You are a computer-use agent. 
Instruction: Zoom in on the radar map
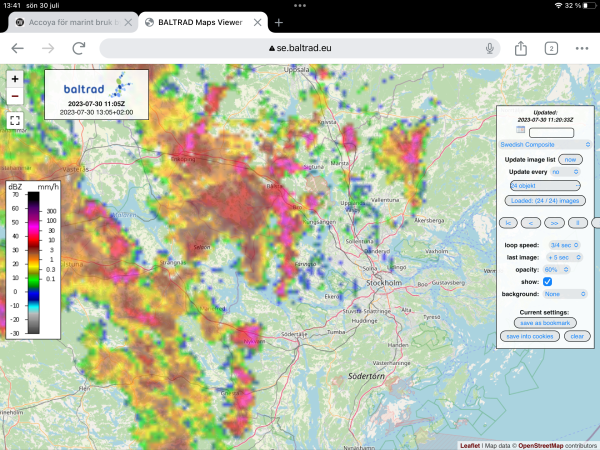(14, 78)
